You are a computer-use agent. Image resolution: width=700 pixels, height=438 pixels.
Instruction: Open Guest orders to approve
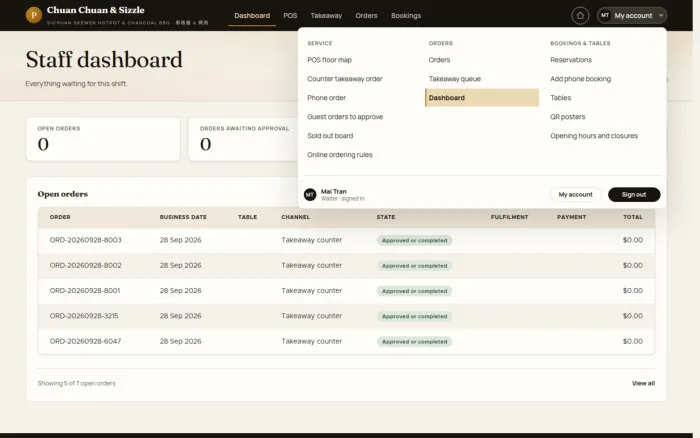345,117
